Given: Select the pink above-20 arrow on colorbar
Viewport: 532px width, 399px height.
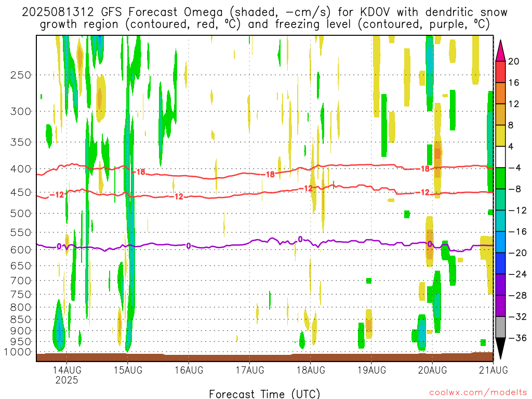Looking at the screenshot, I should (500, 50).
